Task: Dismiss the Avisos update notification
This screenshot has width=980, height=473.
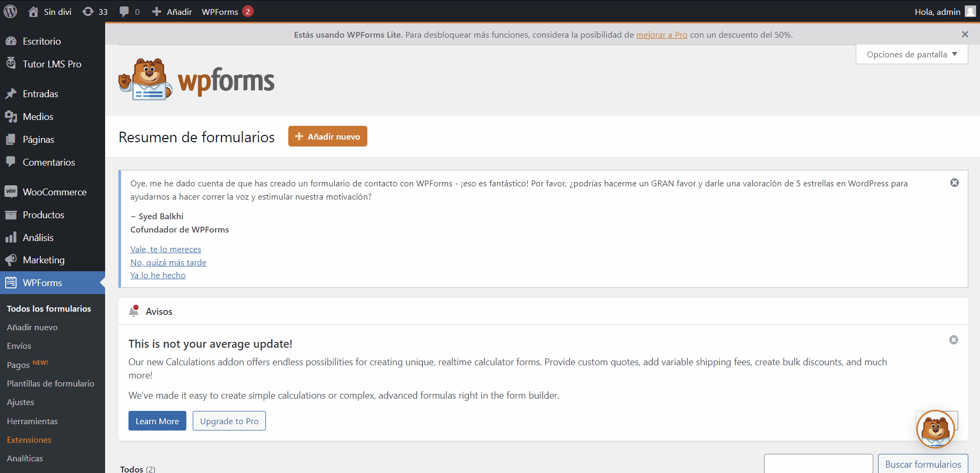Action: 953,340
